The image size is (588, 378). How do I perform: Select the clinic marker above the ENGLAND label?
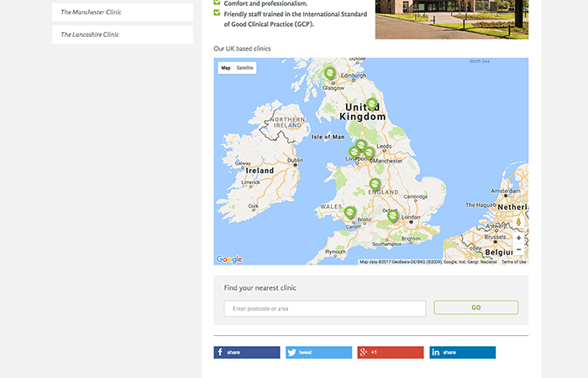(x=375, y=185)
